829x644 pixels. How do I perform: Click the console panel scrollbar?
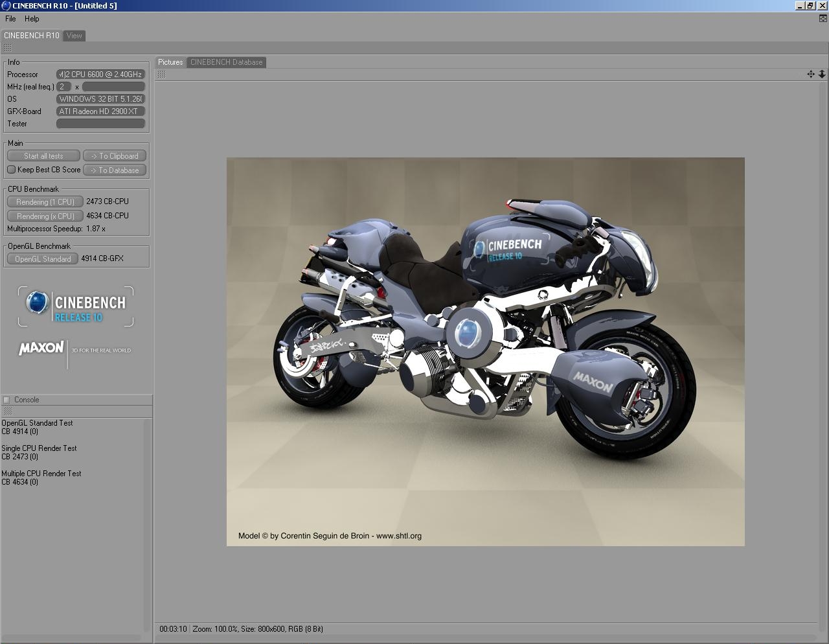point(146,525)
